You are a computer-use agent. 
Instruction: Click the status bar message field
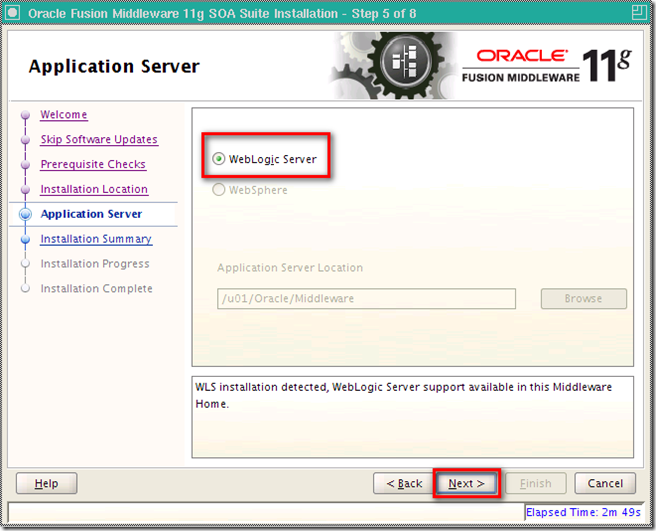pyautogui.click(x=266, y=512)
